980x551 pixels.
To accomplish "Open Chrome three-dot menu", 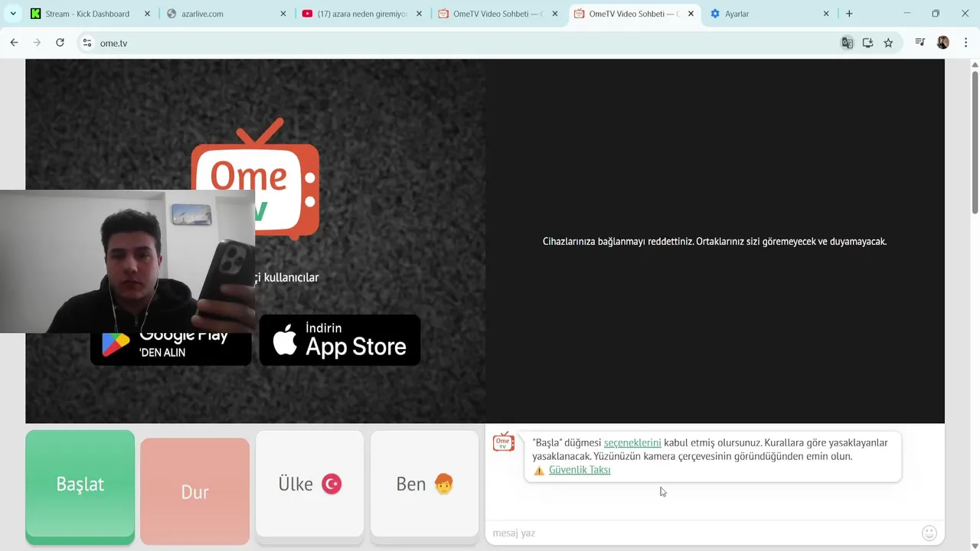I will [x=965, y=43].
